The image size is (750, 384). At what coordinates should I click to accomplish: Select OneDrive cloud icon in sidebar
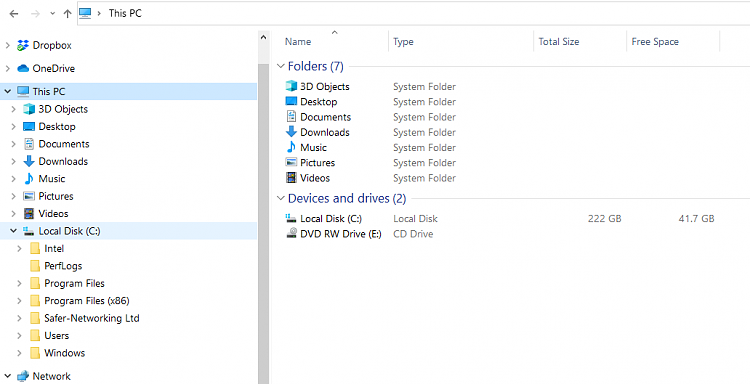pyautogui.click(x=23, y=68)
